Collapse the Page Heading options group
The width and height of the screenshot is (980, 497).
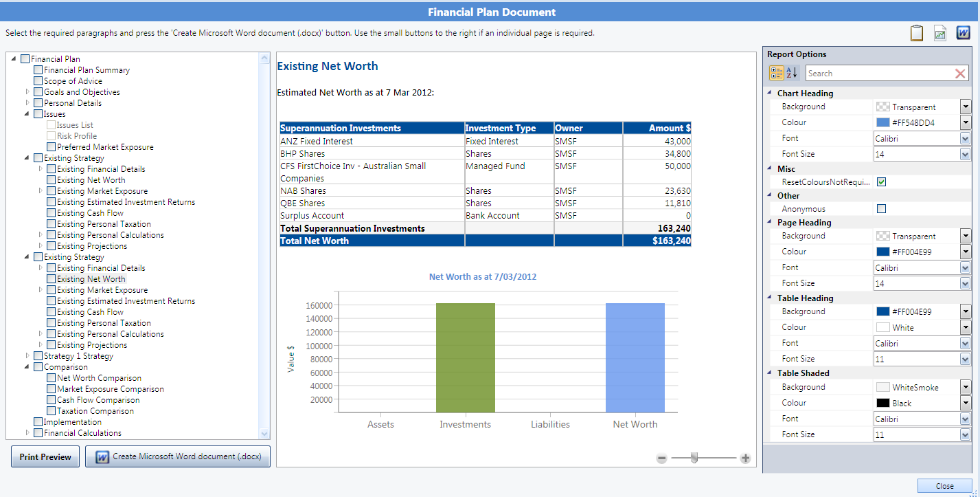point(769,223)
